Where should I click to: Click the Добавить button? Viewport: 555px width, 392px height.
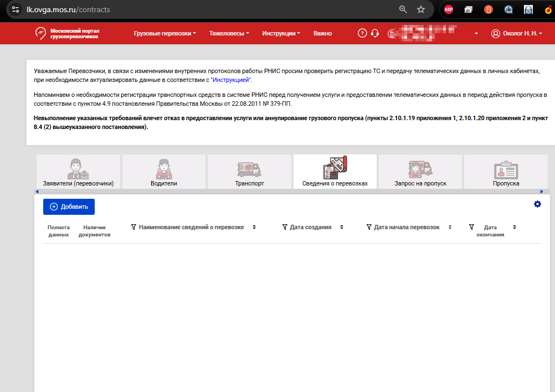click(69, 207)
